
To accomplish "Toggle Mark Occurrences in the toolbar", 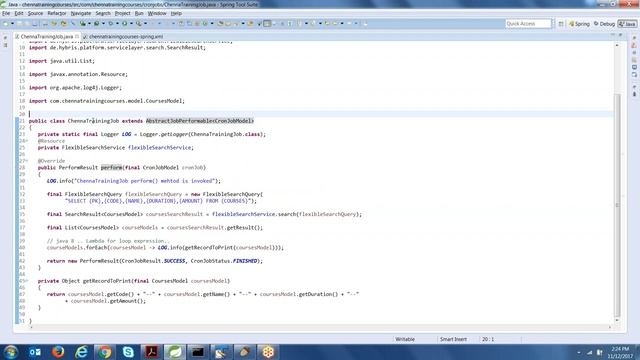I will tap(267, 24).
